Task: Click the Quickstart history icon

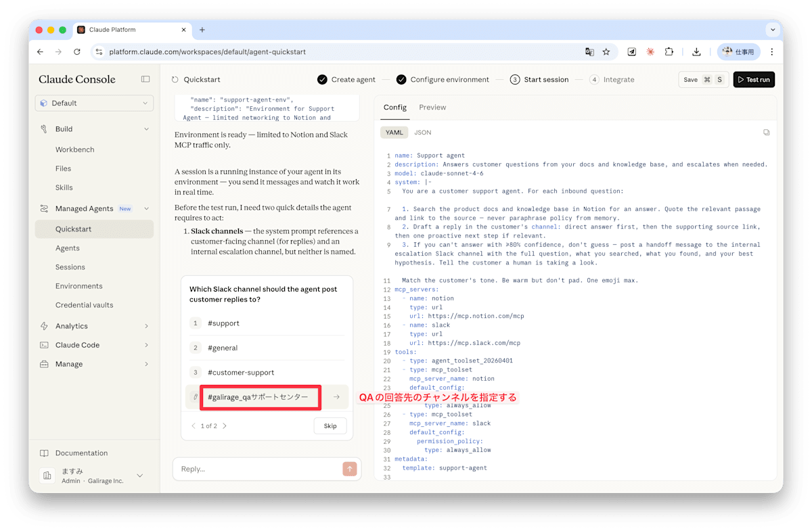Action: pyautogui.click(x=175, y=79)
